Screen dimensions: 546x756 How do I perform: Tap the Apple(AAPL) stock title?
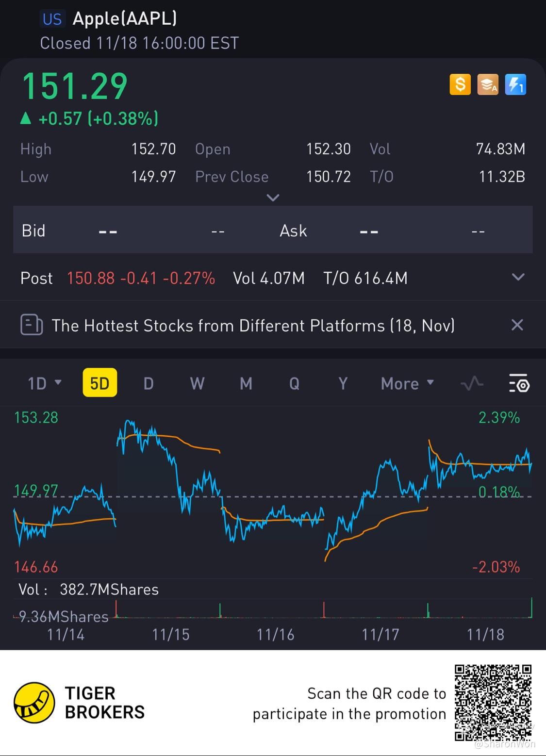pos(125,18)
